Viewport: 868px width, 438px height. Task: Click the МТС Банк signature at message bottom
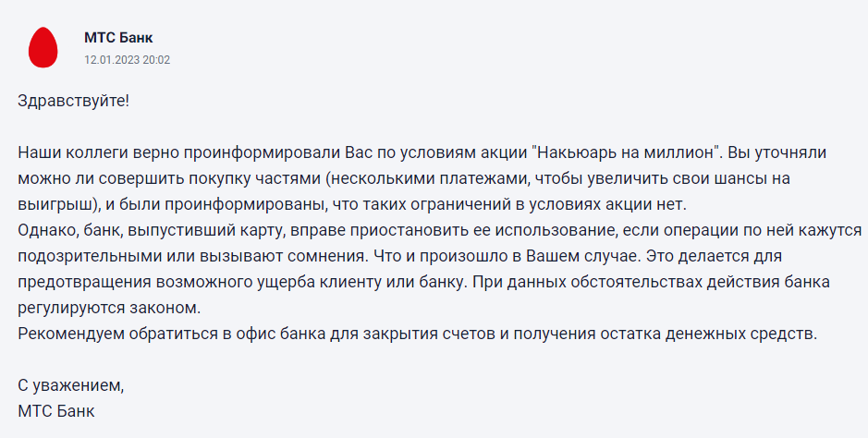coord(56,410)
